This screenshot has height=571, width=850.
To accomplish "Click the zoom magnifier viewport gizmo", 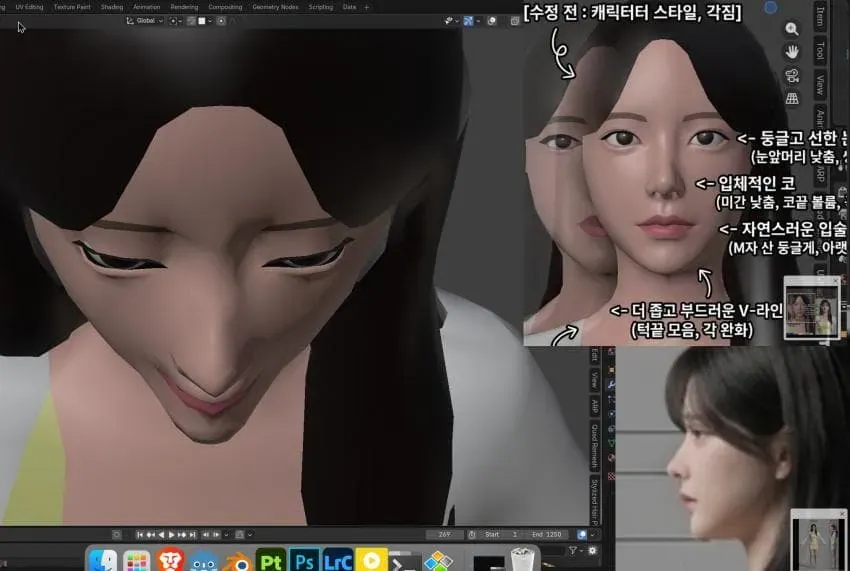I will click(x=792, y=29).
